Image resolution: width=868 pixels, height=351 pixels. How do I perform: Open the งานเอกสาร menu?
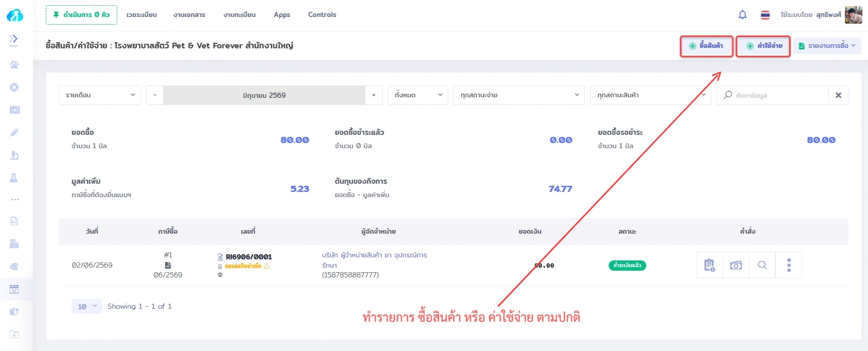tap(189, 15)
